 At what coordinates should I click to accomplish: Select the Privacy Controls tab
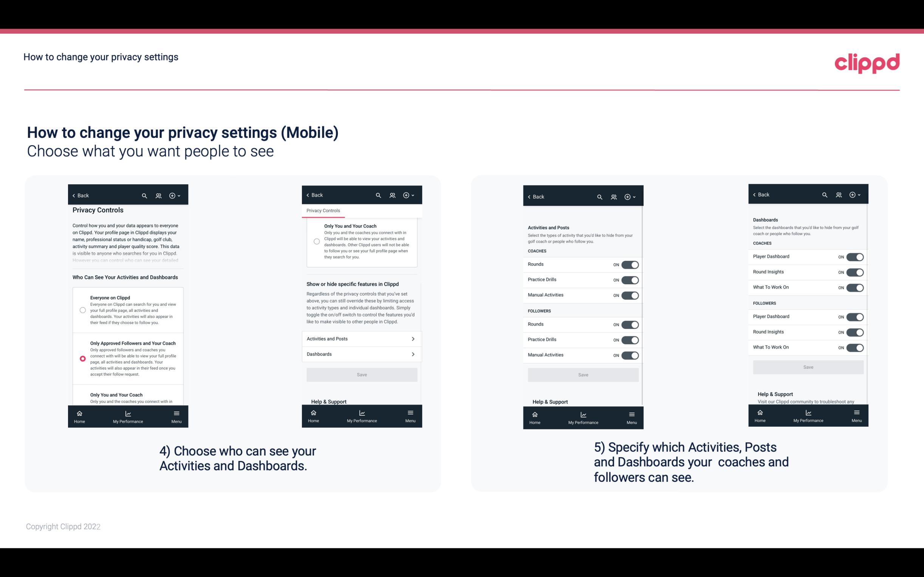pos(323,211)
